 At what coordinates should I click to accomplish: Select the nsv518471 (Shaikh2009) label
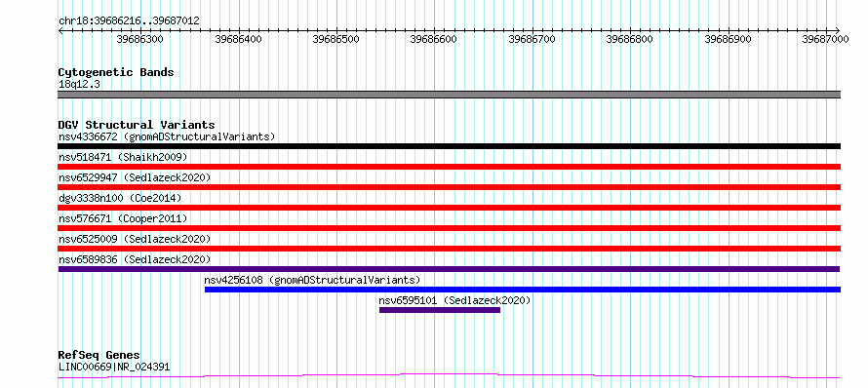123,157
